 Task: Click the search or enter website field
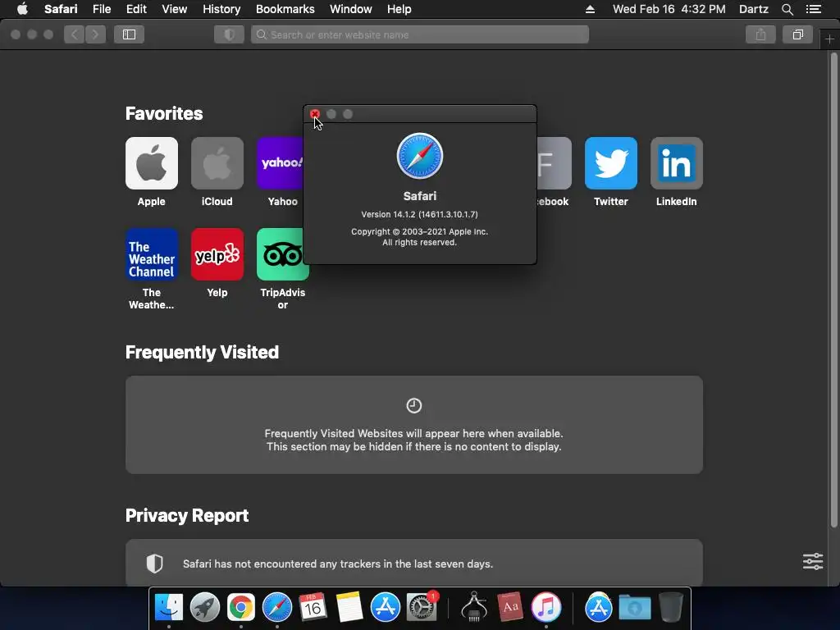(420, 34)
